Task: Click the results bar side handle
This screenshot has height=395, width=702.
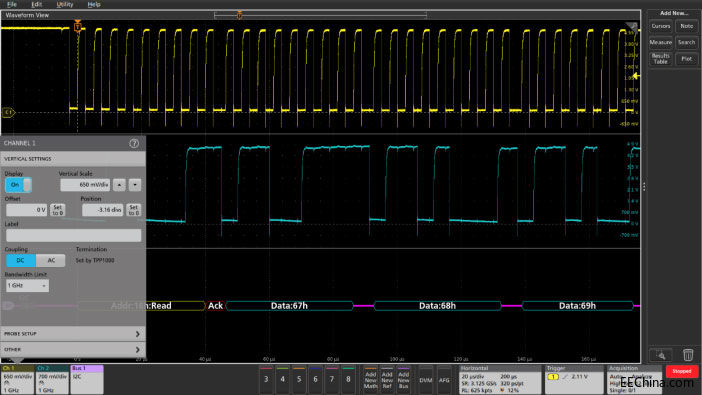Action: [x=644, y=187]
